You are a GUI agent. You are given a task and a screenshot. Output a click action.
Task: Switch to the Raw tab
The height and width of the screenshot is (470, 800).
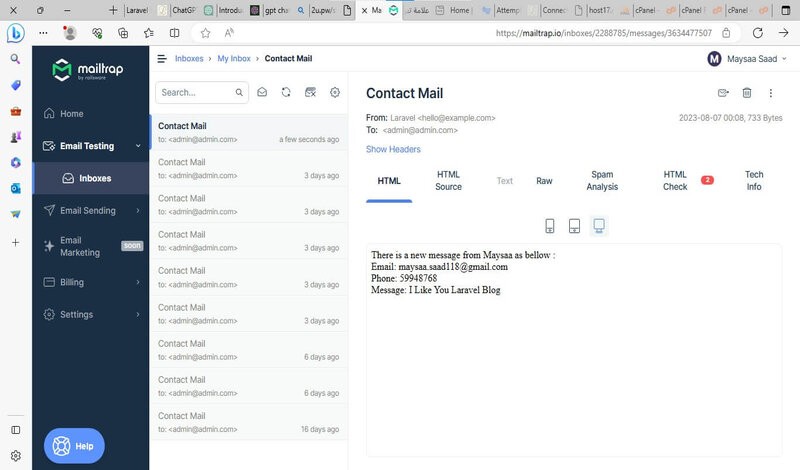(x=544, y=181)
